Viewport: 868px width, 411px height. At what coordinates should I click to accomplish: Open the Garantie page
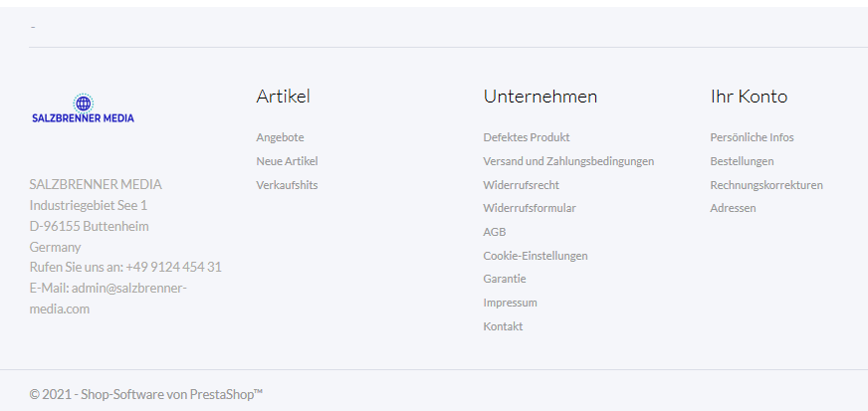pos(505,279)
